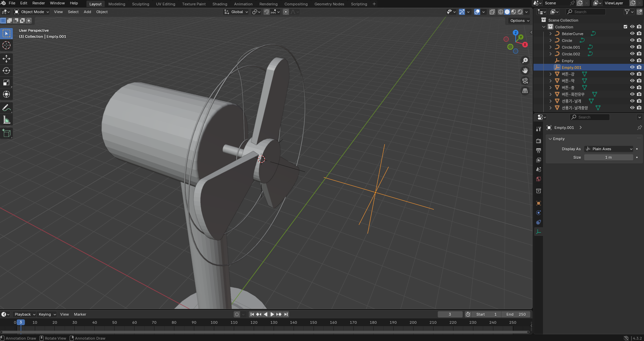Open the Object Data (Empty) properties tab
The height and width of the screenshot is (341, 644).
coord(539,232)
